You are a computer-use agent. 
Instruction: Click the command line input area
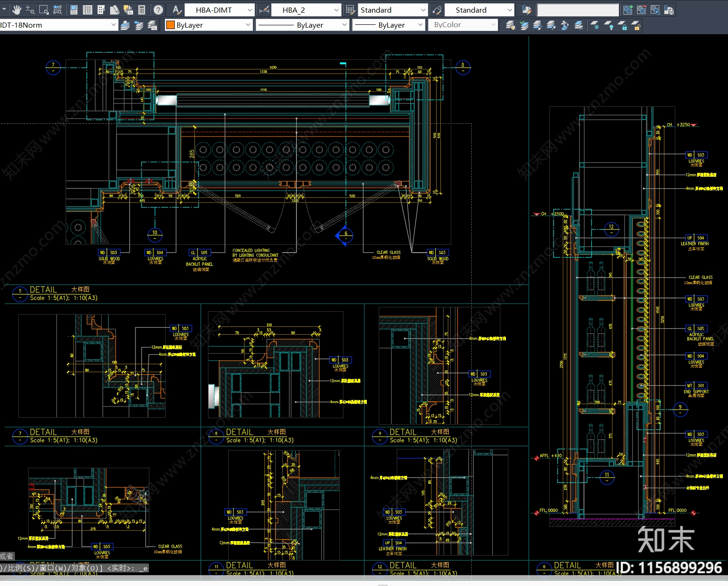pyautogui.click(x=75, y=568)
